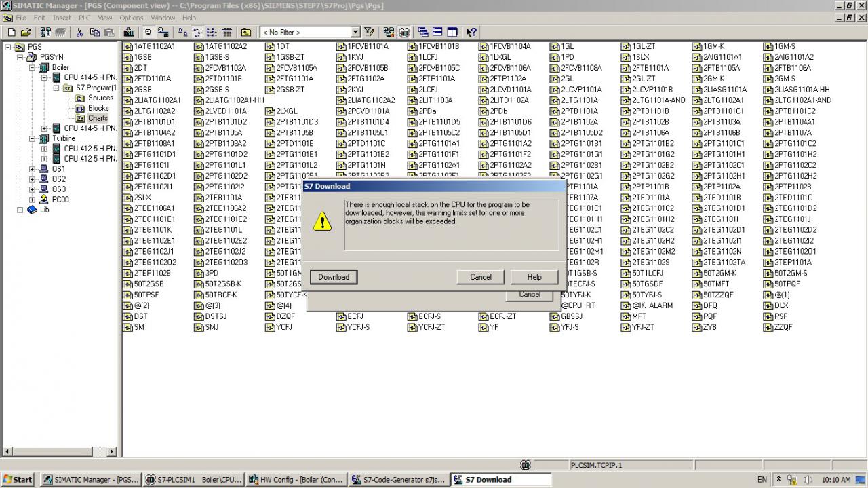The height and width of the screenshot is (488, 868).
Task: Select the SM chart icon
Action: [128, 327]
